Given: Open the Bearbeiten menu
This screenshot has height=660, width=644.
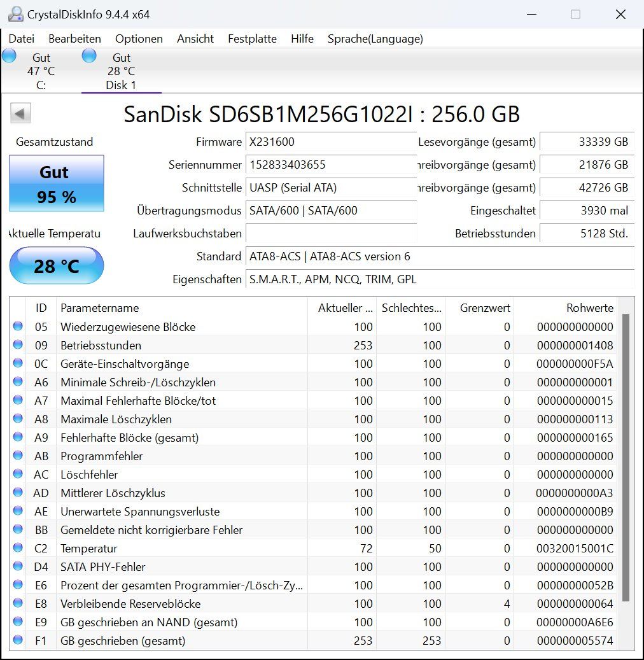Looking at the screenshot, I should [74, 39].
